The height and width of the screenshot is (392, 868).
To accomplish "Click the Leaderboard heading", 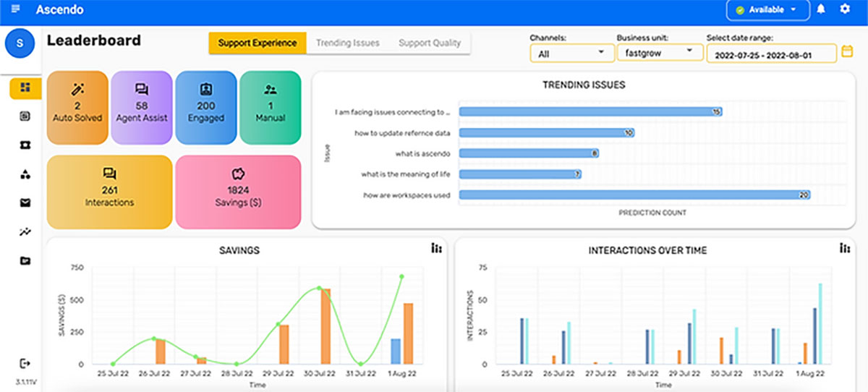I will coord(94,41).
